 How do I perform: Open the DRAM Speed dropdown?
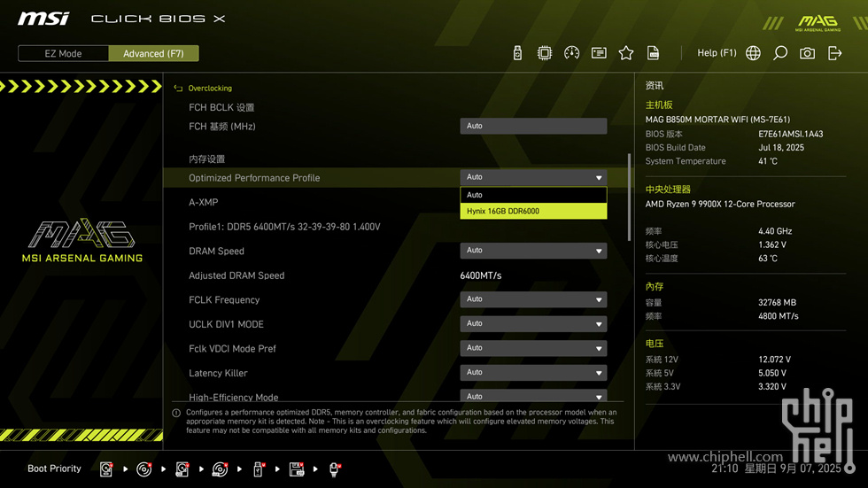(x=533, y=251)
